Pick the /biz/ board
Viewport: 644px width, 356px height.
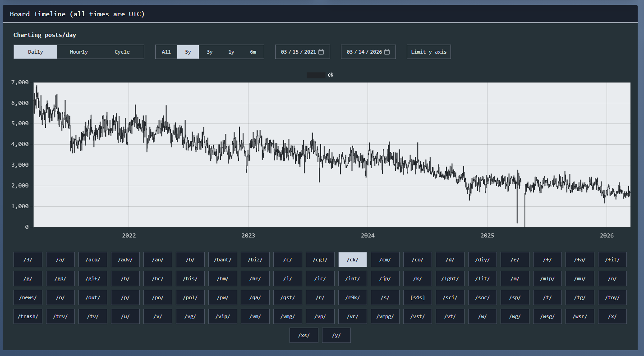coord(255,260)
